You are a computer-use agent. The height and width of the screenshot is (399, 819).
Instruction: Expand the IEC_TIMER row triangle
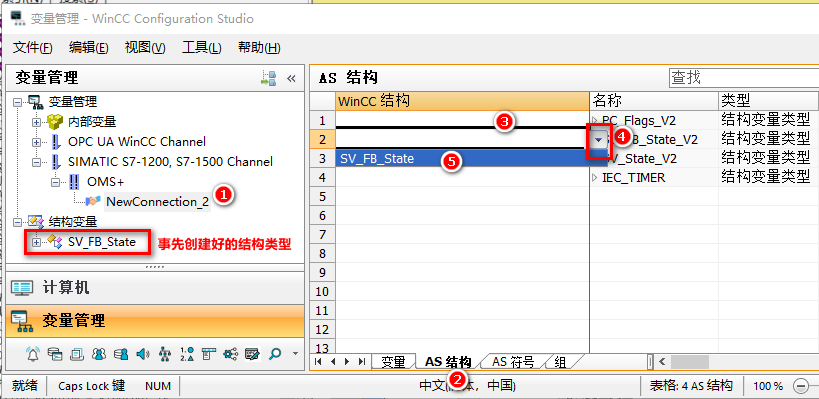click(x=595, y=178)
